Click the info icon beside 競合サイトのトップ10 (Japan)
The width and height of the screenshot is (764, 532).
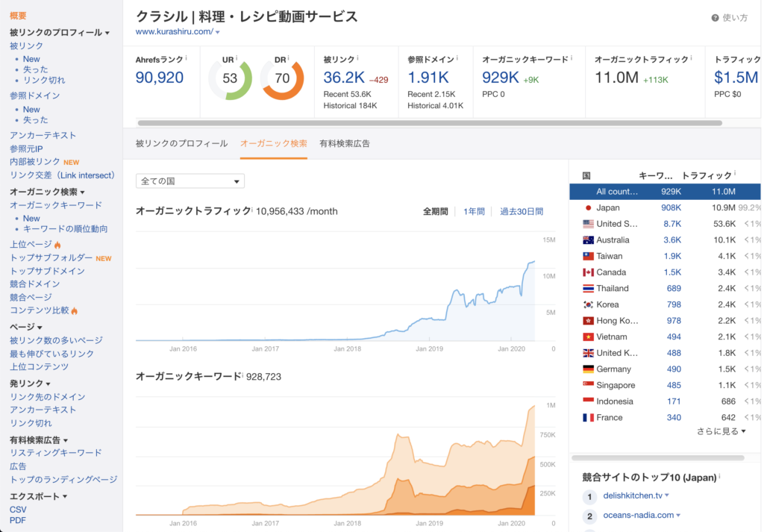tap(719, 476)
